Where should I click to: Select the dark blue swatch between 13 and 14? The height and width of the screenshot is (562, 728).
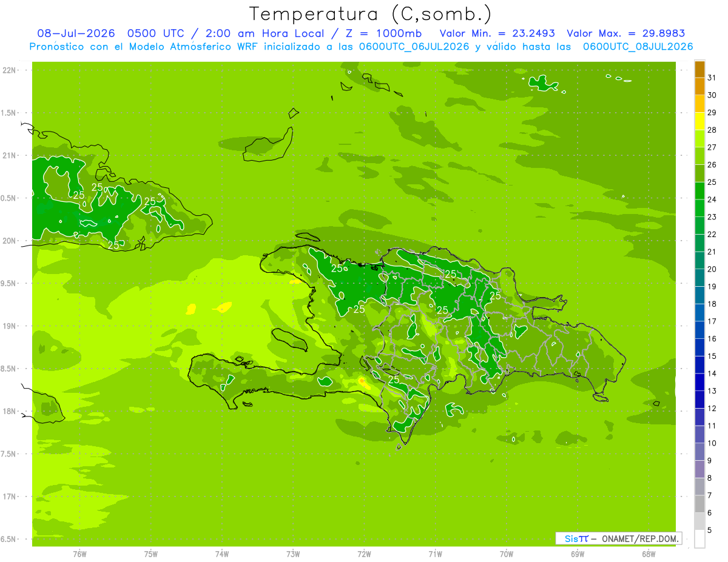click(699, 383)
